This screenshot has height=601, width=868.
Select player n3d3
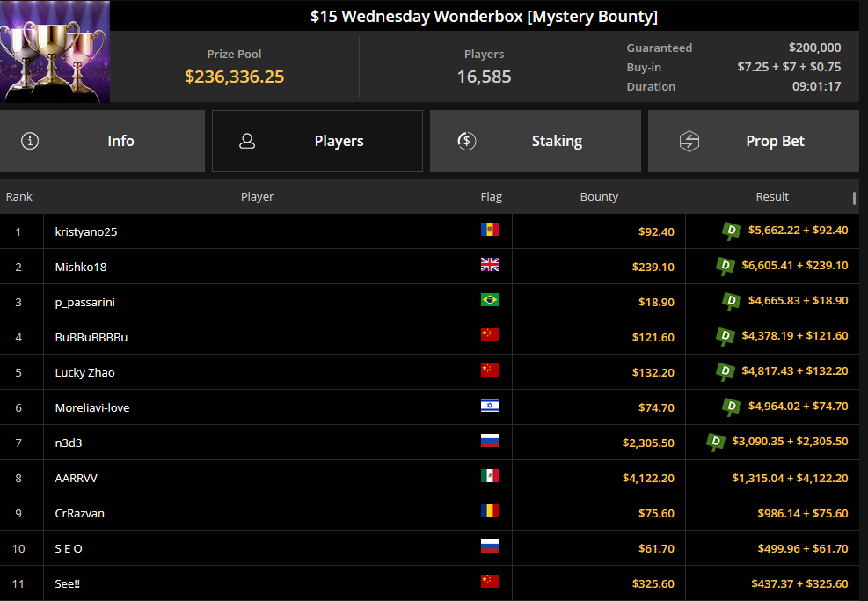(69, 443)
